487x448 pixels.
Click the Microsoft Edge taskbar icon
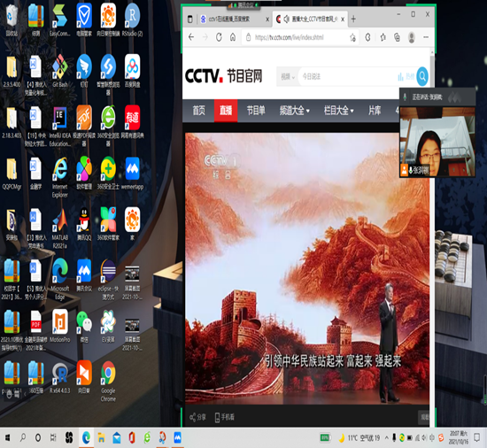86,437
